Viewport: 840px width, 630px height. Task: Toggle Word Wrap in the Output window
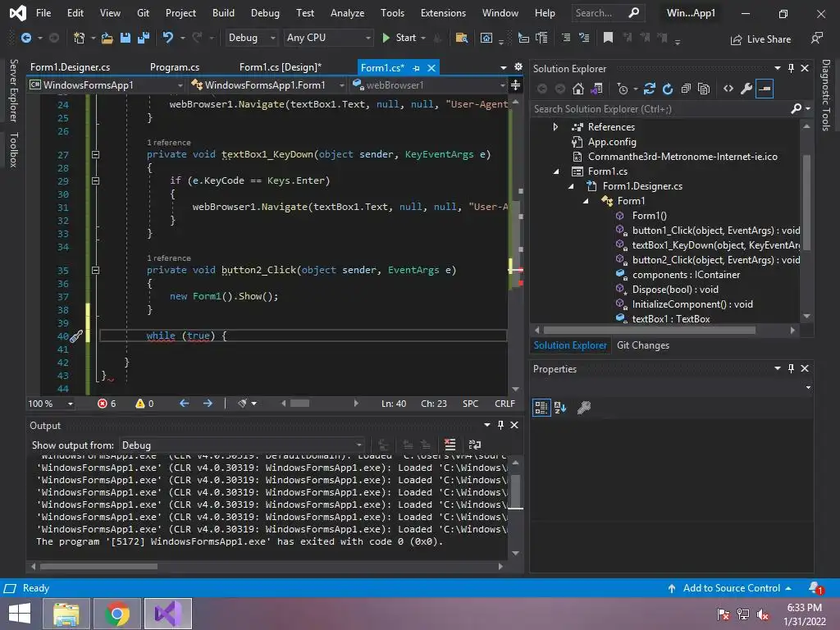point(475,445)
